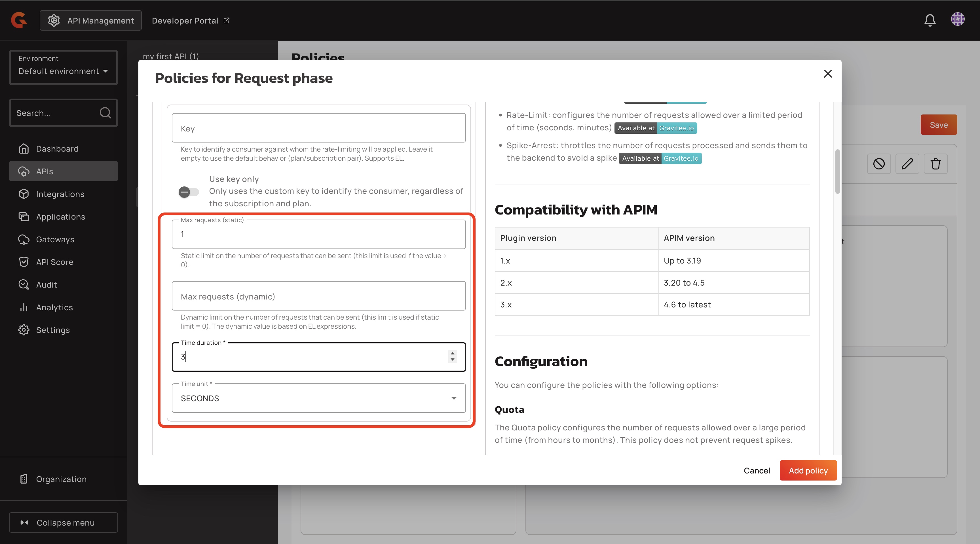Click the Gravitee logo icon
The width and height of the screenshot is (980, 544).
pyautogui.click(x=19, y=20)
